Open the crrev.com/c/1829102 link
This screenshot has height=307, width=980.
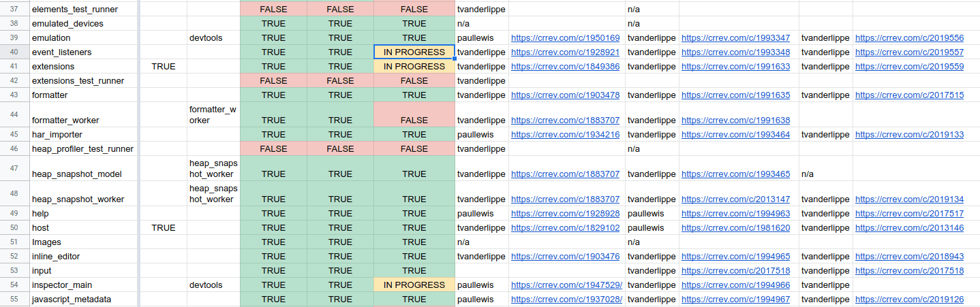(566, 228)
